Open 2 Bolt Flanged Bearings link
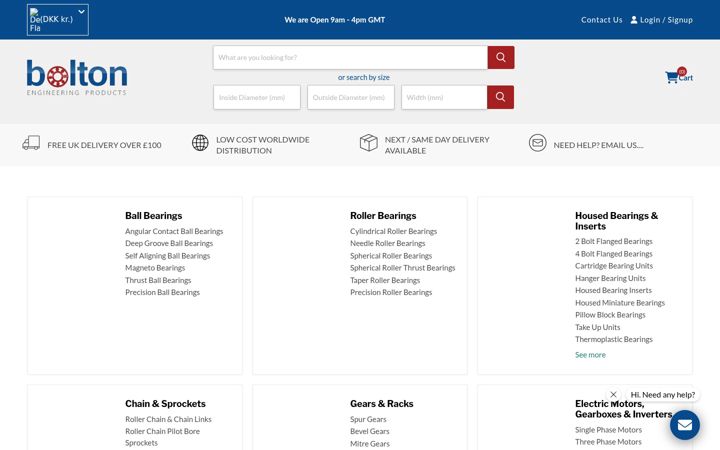This screenshot has width=720, height=450. [x=614, y=242]
